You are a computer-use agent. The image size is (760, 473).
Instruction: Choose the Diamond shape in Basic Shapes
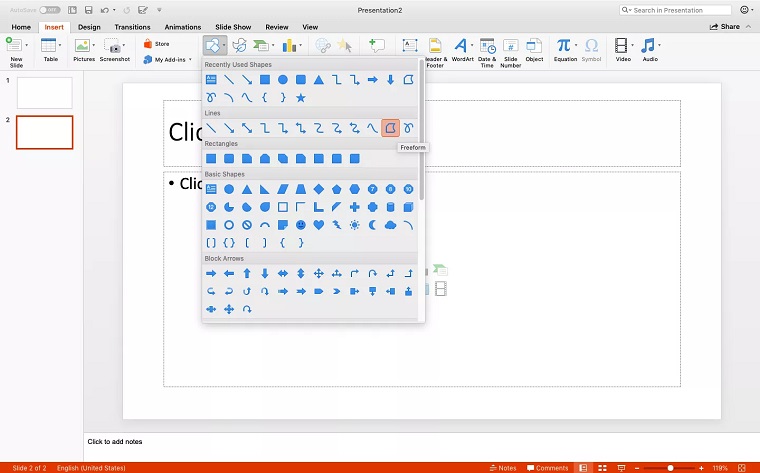click(318, 189)
